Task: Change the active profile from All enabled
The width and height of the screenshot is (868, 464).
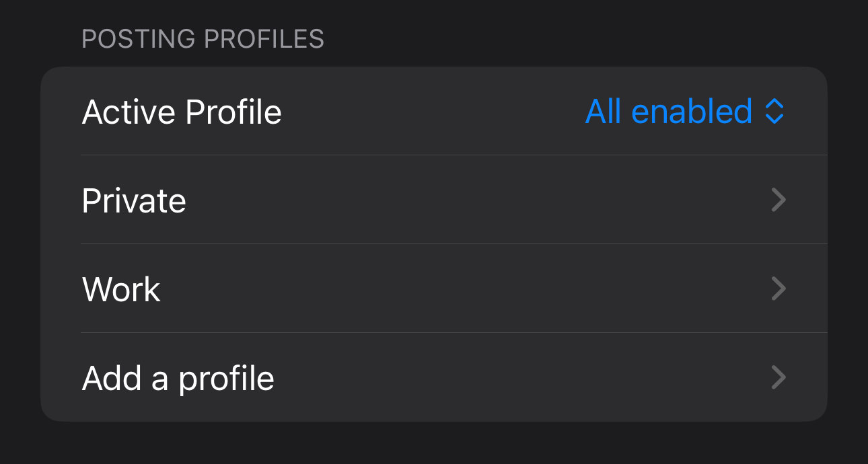Action: pyautogui.click(x=684, y=112)
